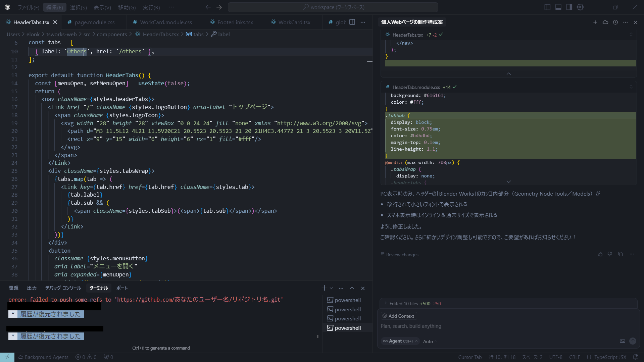Screen dimensions: 644x362
Task: Click Add Context button
Action: pos(399,316)
